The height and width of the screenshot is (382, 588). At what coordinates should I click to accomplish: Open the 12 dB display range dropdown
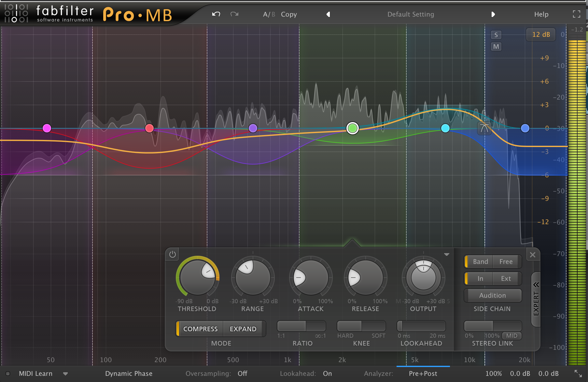tap(541, 34)
